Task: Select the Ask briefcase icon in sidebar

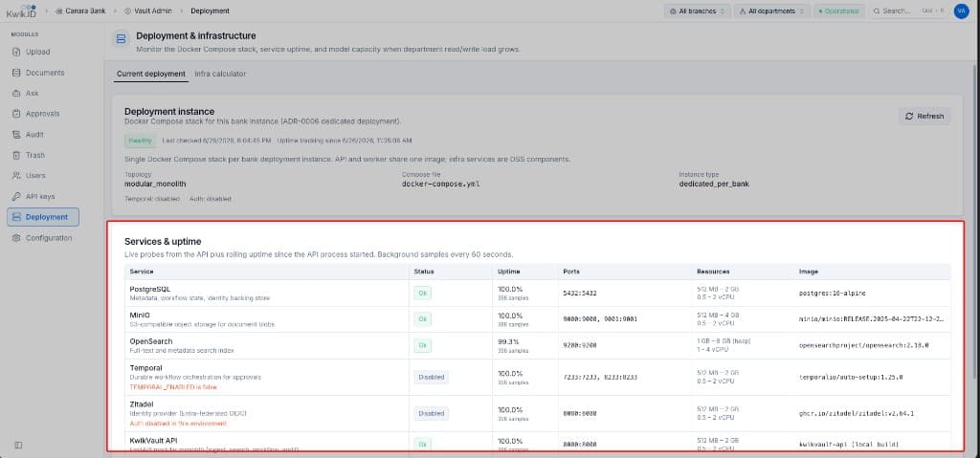Action: [x=16, y=93]
